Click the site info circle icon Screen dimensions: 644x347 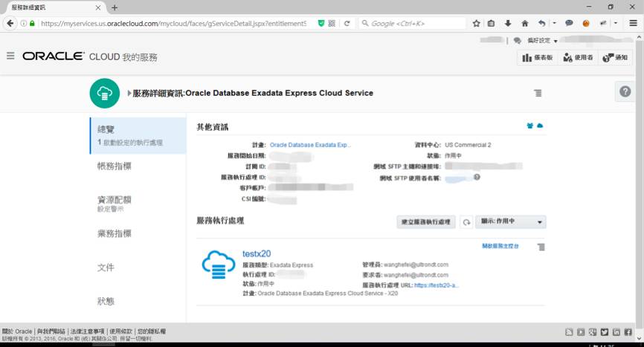[x=23, y=23]
